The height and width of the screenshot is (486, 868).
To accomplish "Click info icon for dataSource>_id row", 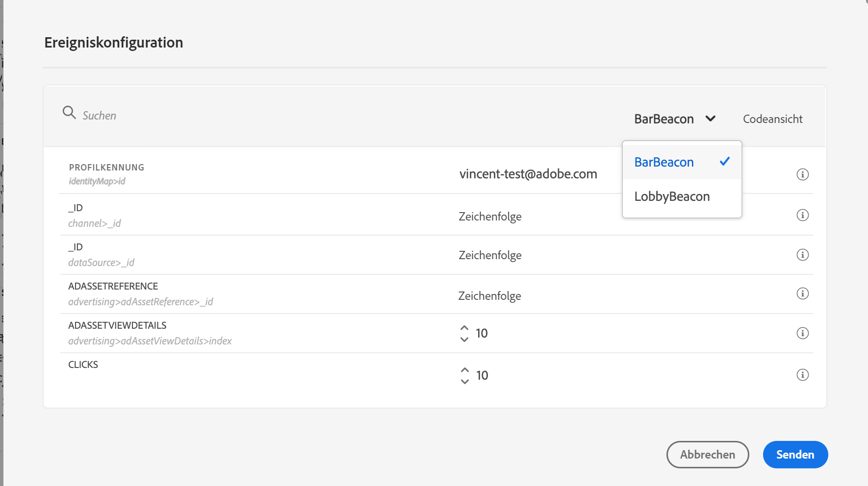I will pyautogui.click(x=802, y=255).
